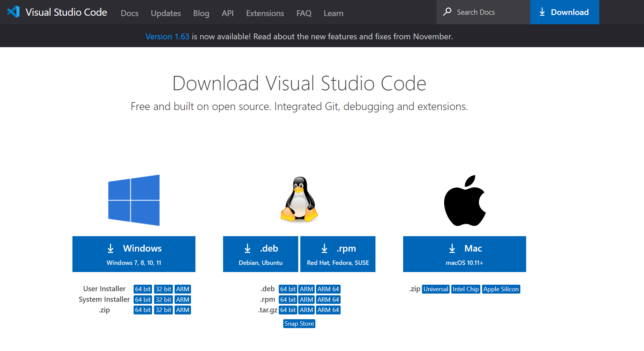Select System Installer 32 bit
644x351 pixels.
[163, 300]
